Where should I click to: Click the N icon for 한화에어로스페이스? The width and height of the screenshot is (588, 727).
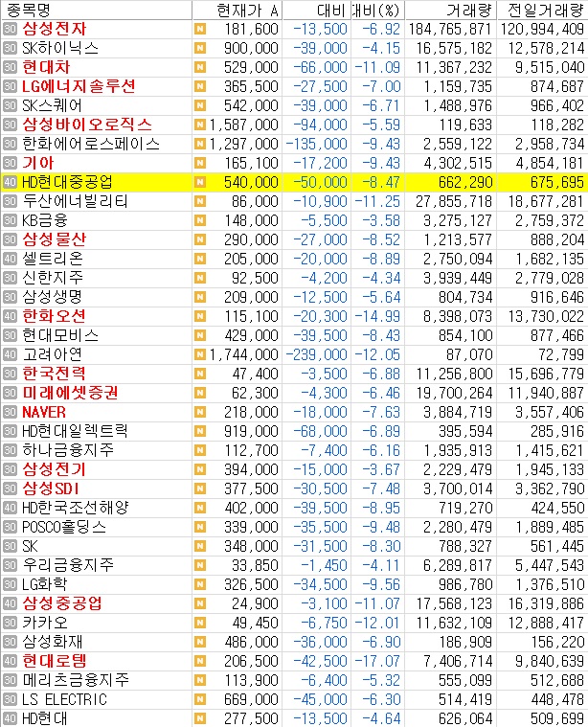tap(200, 145)
